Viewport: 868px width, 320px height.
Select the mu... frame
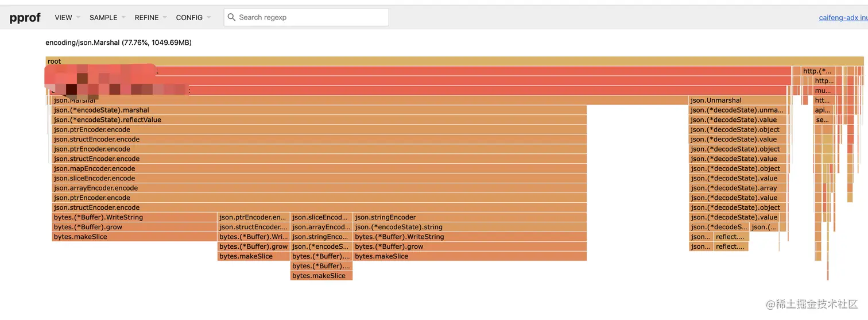click(823, 91)
